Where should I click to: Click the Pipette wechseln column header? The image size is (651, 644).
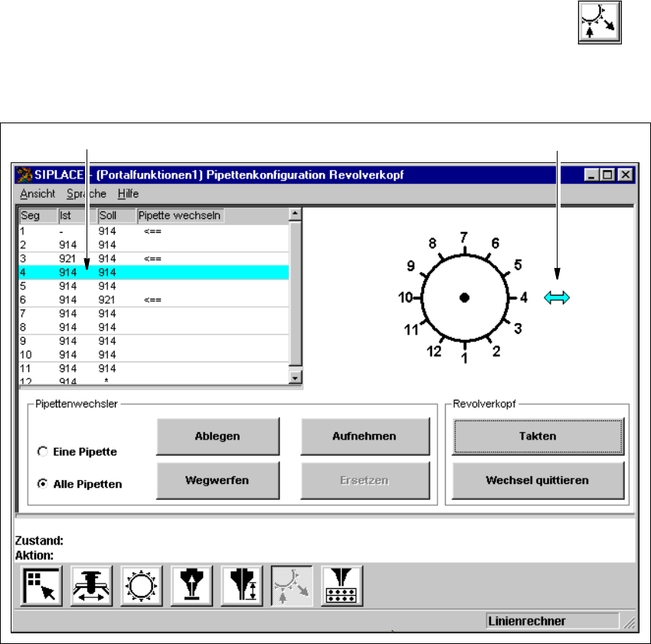click(180, 215)
